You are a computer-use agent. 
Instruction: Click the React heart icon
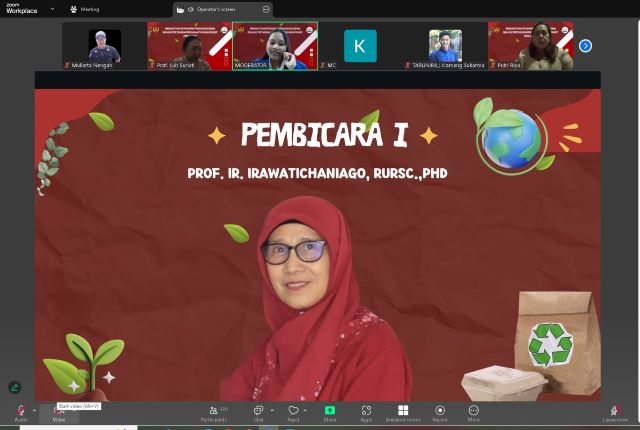coord(293,412)
